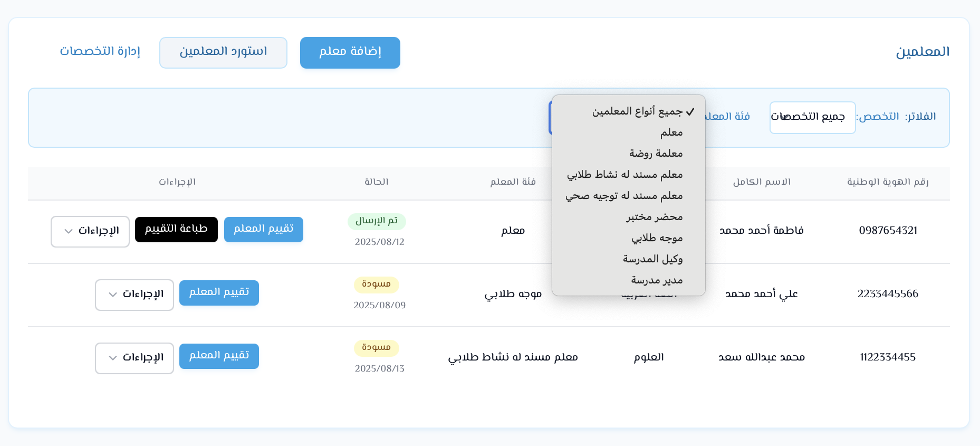Choose معلم مسند له توجيه صحي option

tap(624, 196)
